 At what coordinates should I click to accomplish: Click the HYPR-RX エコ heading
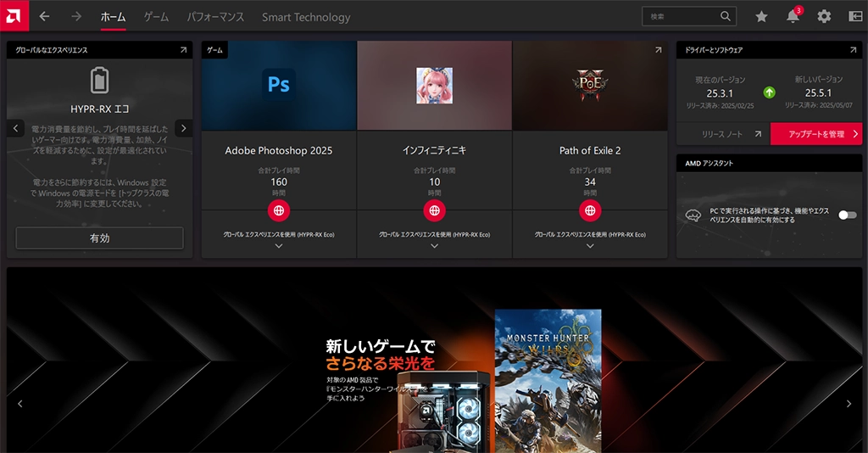coord(100,109)
